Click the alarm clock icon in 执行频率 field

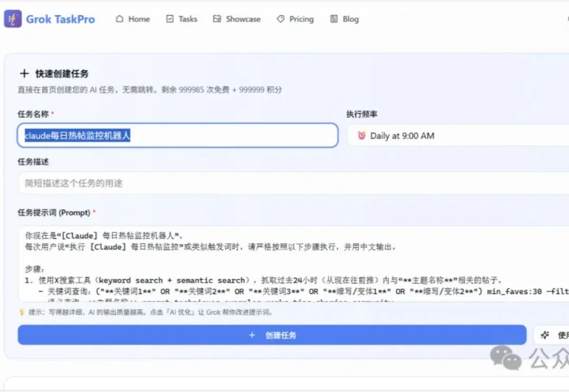point(362,135)
